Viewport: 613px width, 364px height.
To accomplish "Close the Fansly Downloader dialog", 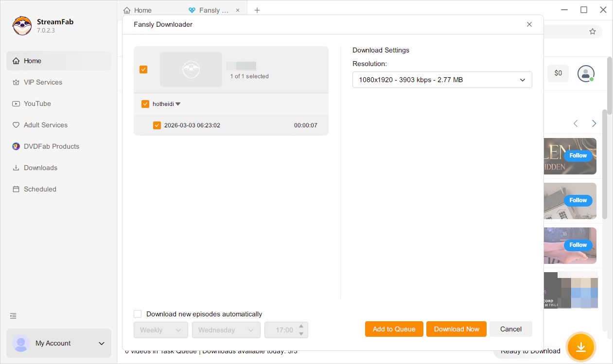I will coord(529,24).
